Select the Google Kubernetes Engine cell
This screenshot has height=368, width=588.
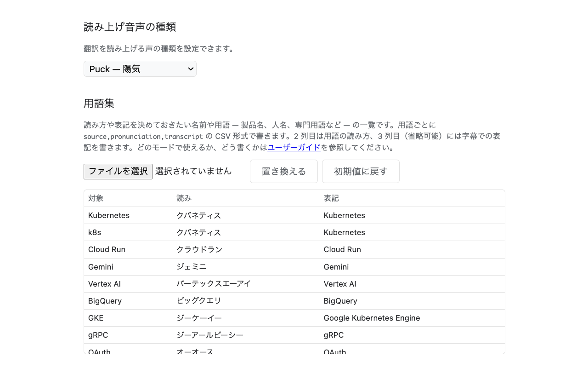(x=372, y=318)
